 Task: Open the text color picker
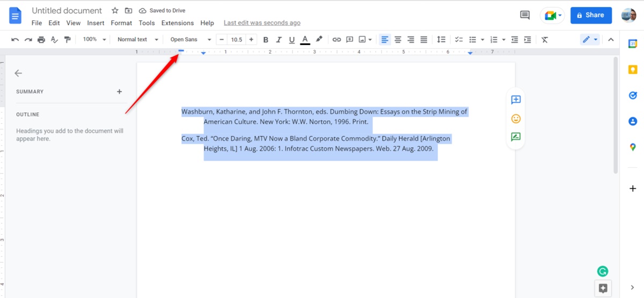pyautogui.click(x=305, y=40)
